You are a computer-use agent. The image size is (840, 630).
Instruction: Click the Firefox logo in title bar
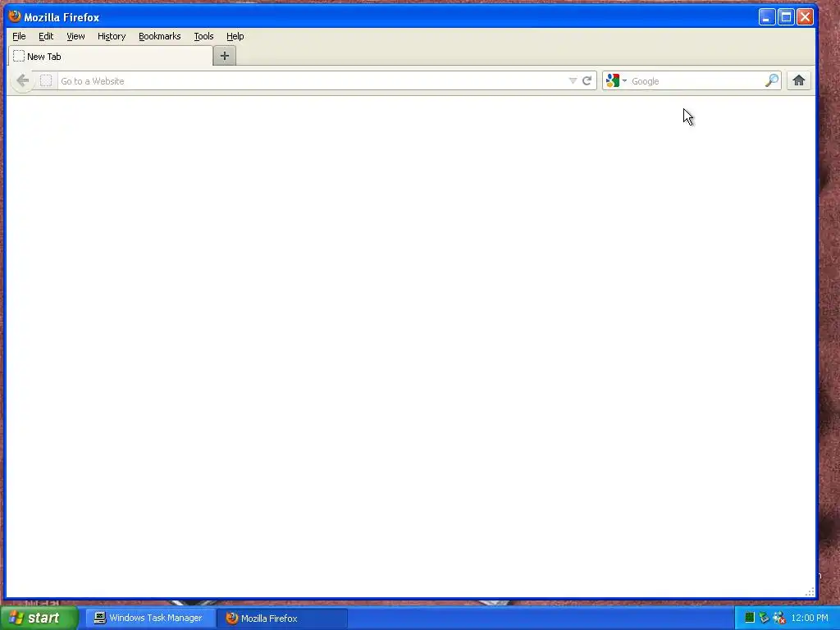15,16
